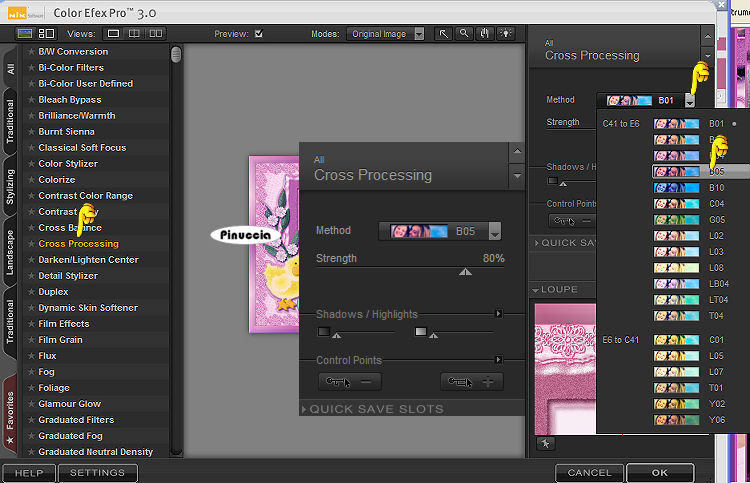Choose the side-by-side preview view icon

coord(155,33)
